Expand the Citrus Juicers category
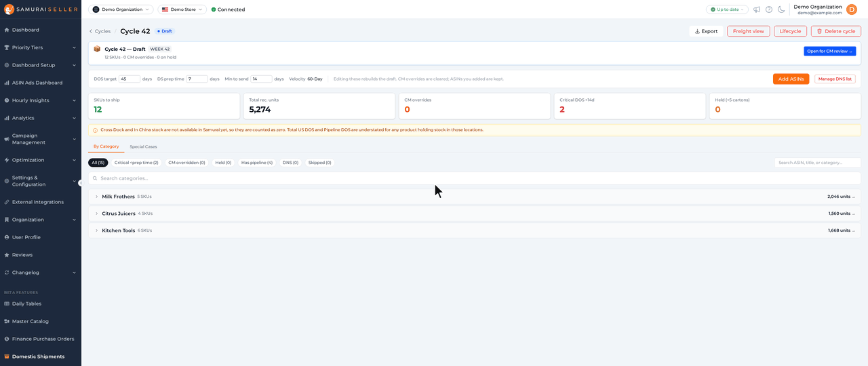 pos(475,213)
